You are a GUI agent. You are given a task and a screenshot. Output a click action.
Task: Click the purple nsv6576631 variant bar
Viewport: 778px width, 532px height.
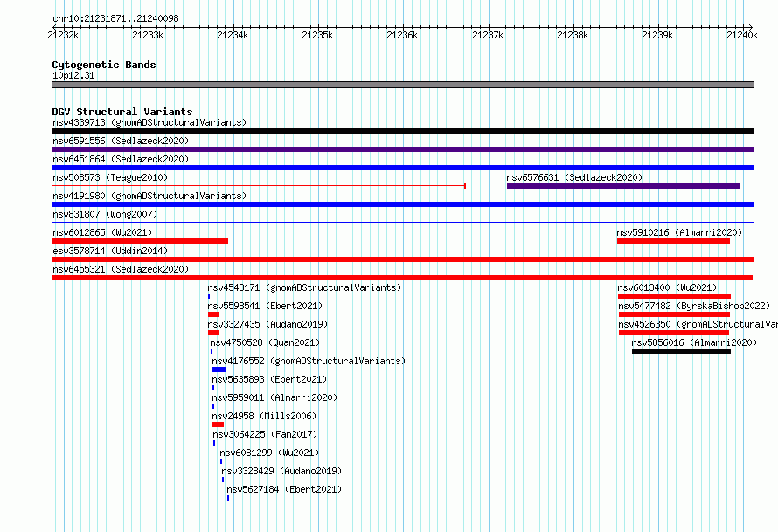tap(623, 186)
